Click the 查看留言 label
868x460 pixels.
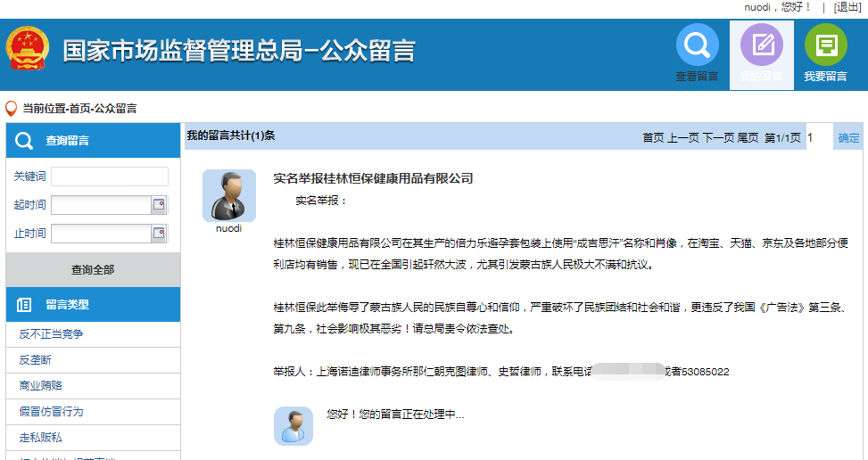[697, 77]
